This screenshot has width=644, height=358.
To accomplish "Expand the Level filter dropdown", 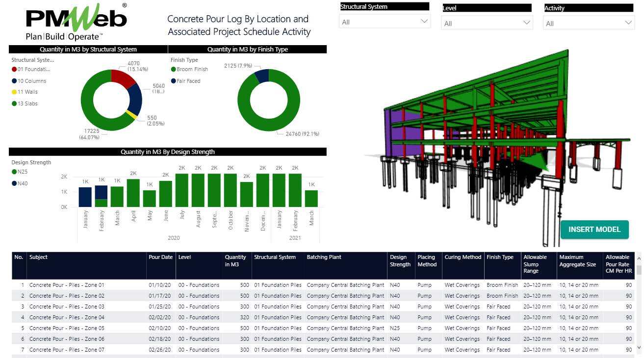I will tap(487, 23).
